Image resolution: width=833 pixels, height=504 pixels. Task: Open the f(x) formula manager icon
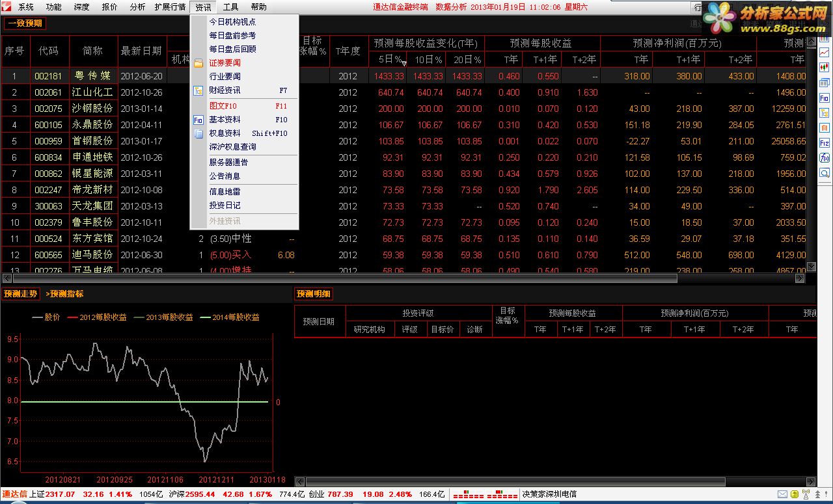point(825,158)
